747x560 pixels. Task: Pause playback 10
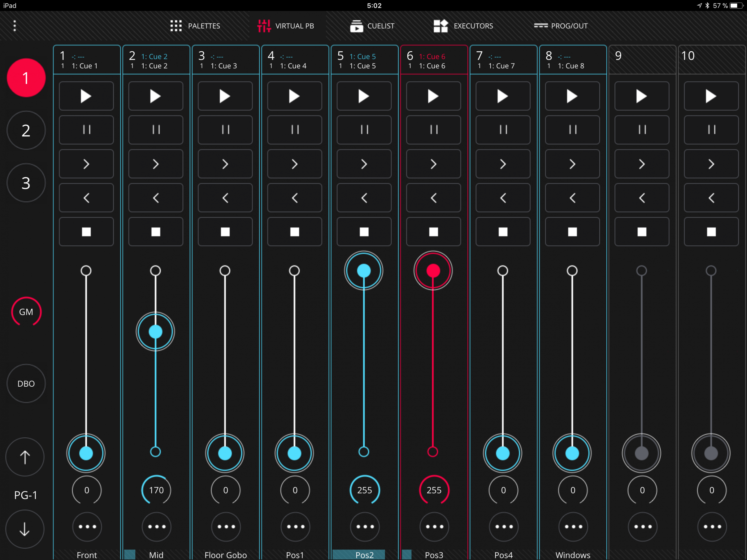point(711,130)
